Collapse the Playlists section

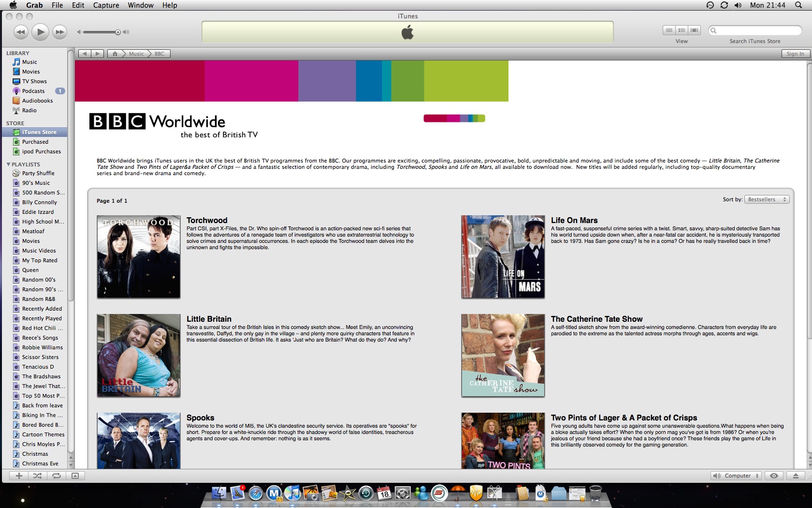(x=8, y=164)
